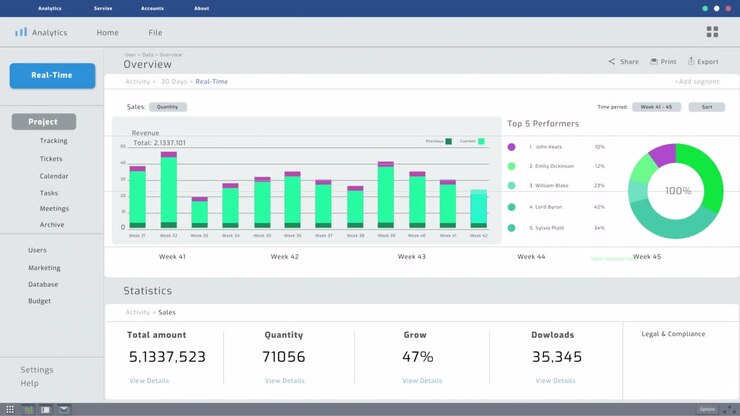This screenshot has height=416, width=740.
Task: Click the dot next to Lord Byron
Action: coord(511,207)
